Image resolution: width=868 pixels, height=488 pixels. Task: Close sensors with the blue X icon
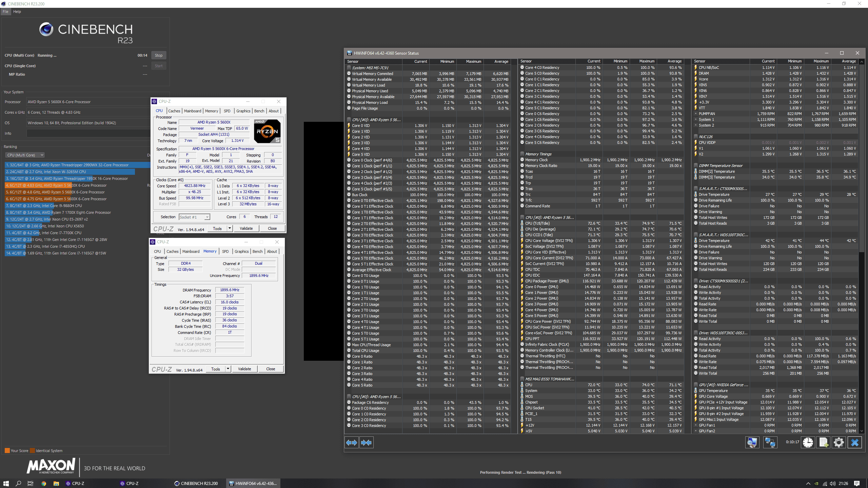click(855, 443)
